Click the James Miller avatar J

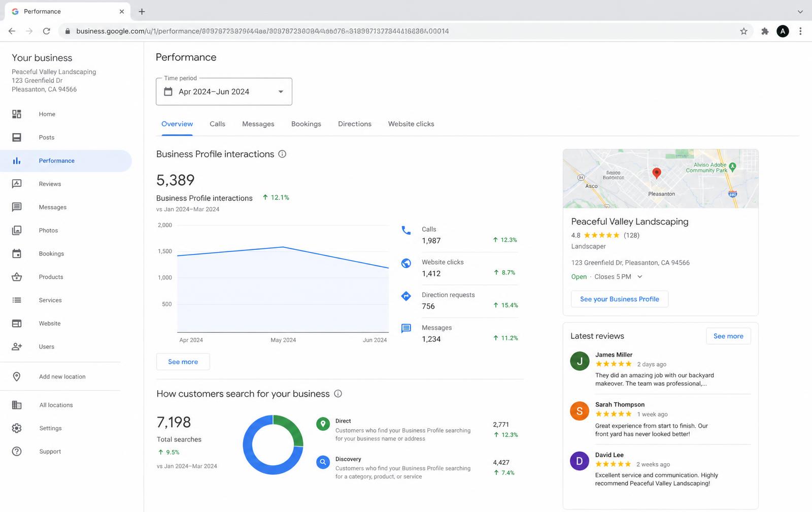coord(580,361)
